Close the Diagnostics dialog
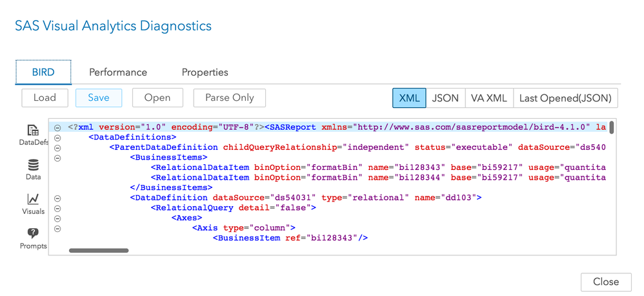This screenshot has height=296, width=644. coord(605,282)
